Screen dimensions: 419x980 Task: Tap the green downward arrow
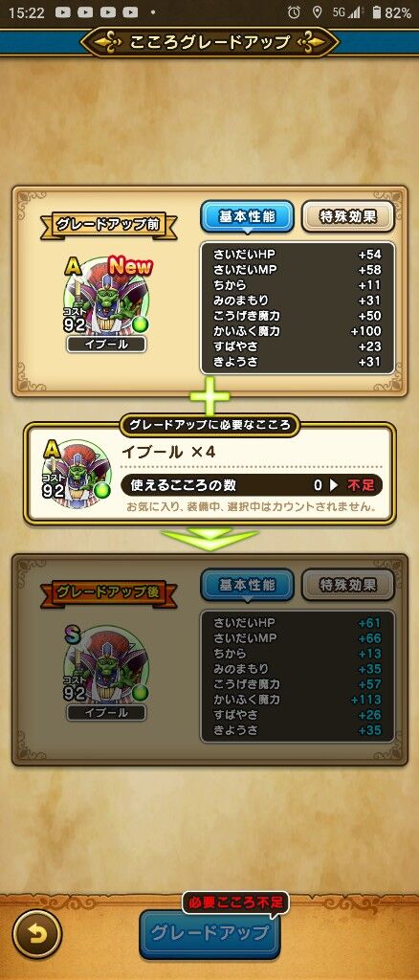point(209,540)
